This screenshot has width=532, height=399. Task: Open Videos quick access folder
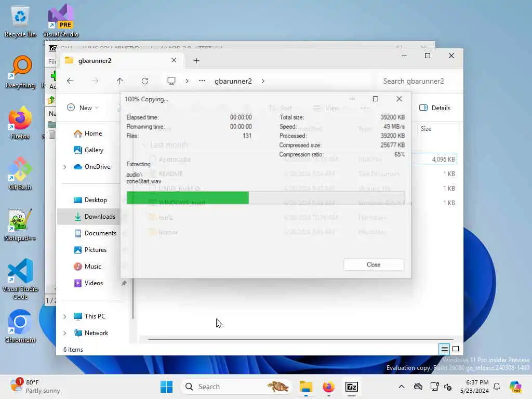[x=88, y=283]
